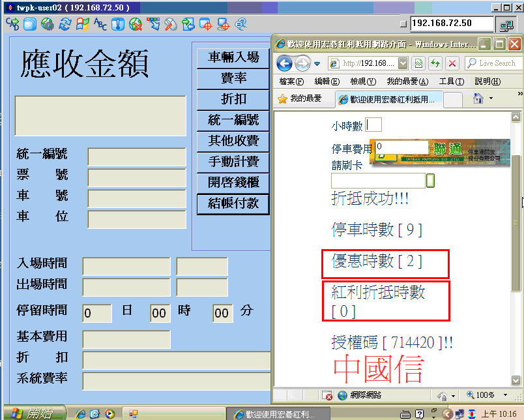Expand the IE address bar dropdown
Viewport: 524px width, 420px height.
(x=402, y=63)
